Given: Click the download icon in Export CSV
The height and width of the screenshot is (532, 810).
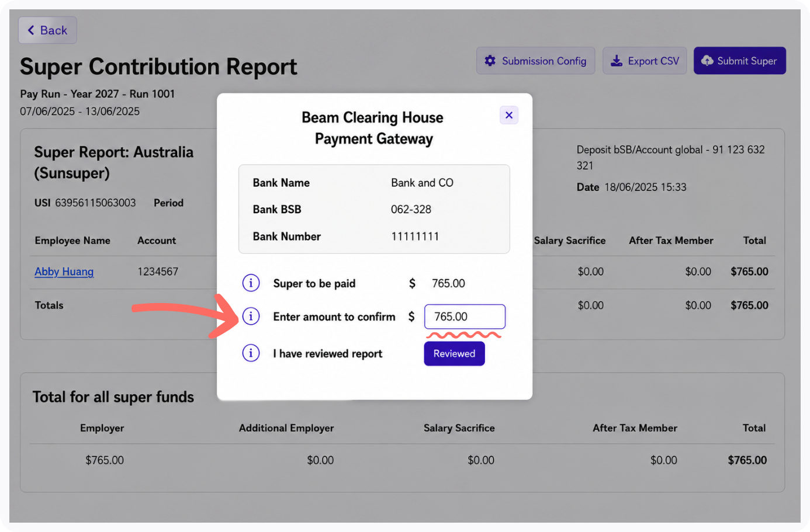Looking at the screenshot, I should (617, 61).
